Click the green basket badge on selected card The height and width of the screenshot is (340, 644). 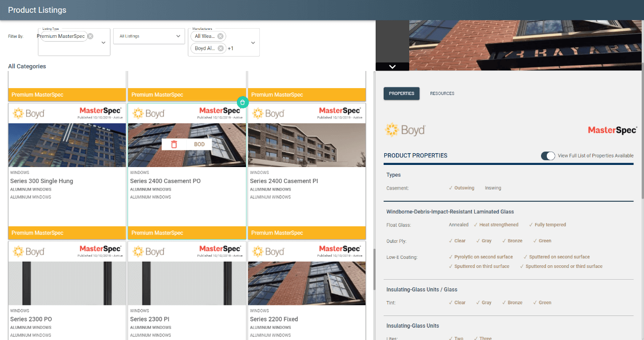point(242,102)
